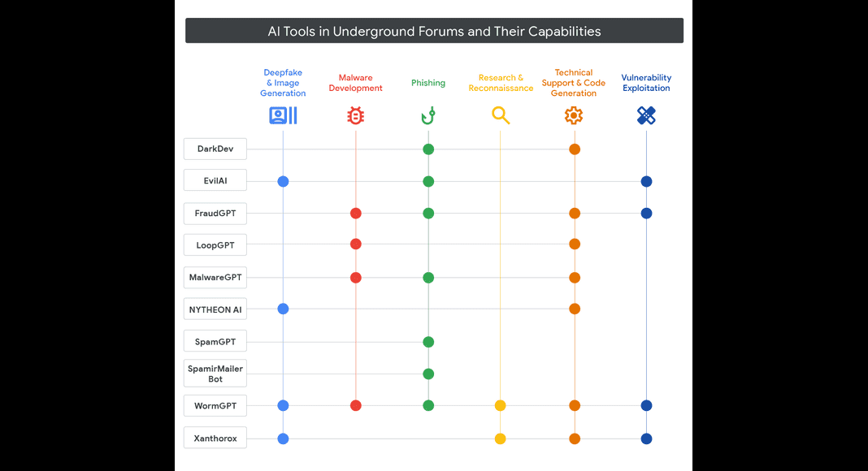Click Xanthorox's dark blue Vulnerability dot
Image resolution: width=868 pixels, height=471 pixels.
tap(647, 439)
